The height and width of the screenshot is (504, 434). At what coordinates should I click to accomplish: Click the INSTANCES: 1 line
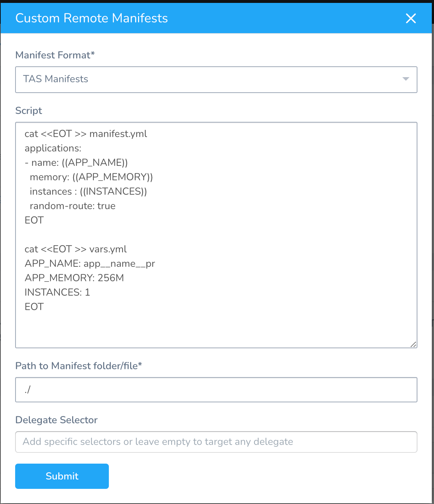click(57, 292)
